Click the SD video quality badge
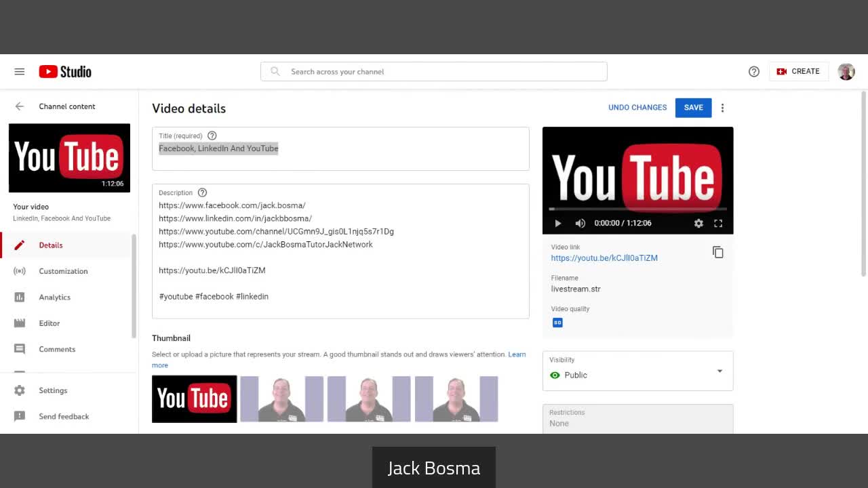This screenshot has height=488, width=868. (x=557, y=323)
